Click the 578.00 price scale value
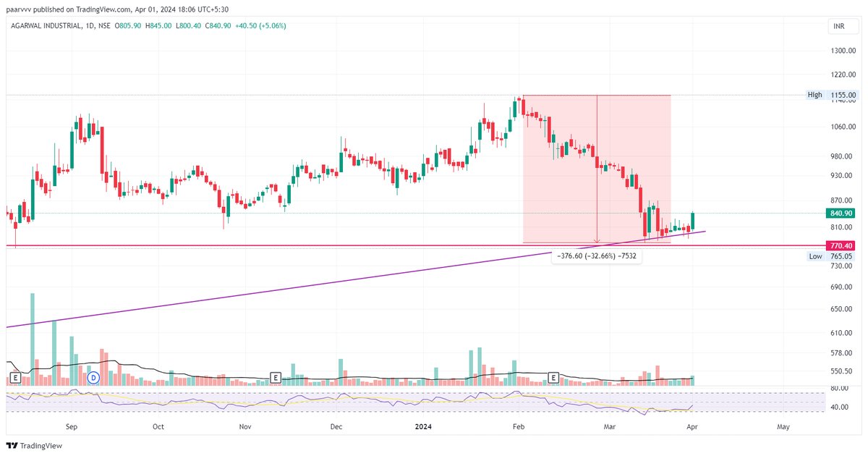This screenshot has width=868, height=456. pyautogui.click(x=843, y=352)
